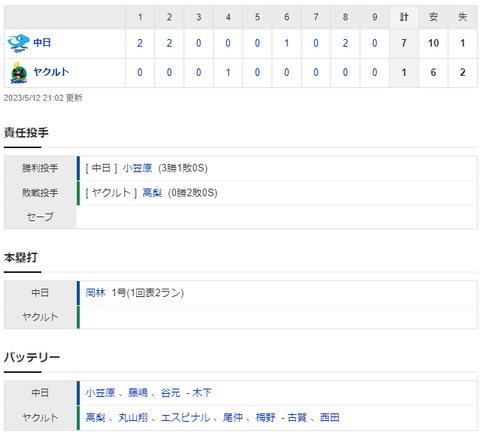Viewport: 480px width, 436px height.
Task: Click 中日 eighth inning score 2
Action: (345, 43)
